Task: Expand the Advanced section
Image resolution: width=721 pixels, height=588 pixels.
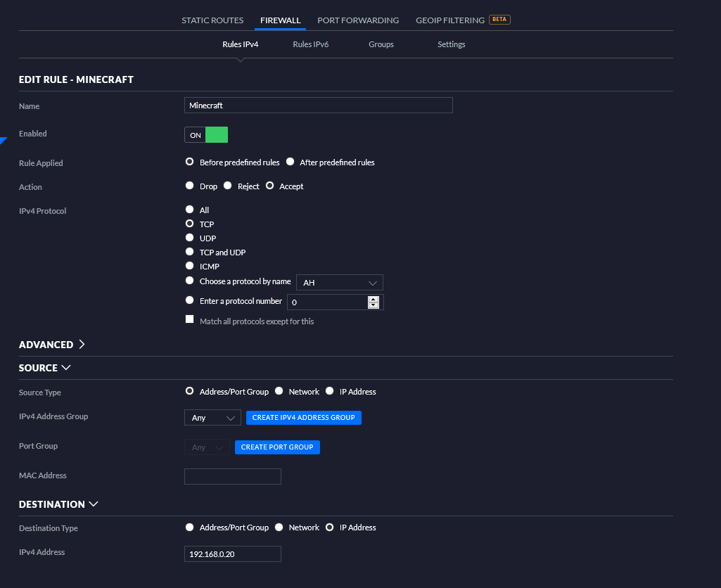Action: click(52, 345)
